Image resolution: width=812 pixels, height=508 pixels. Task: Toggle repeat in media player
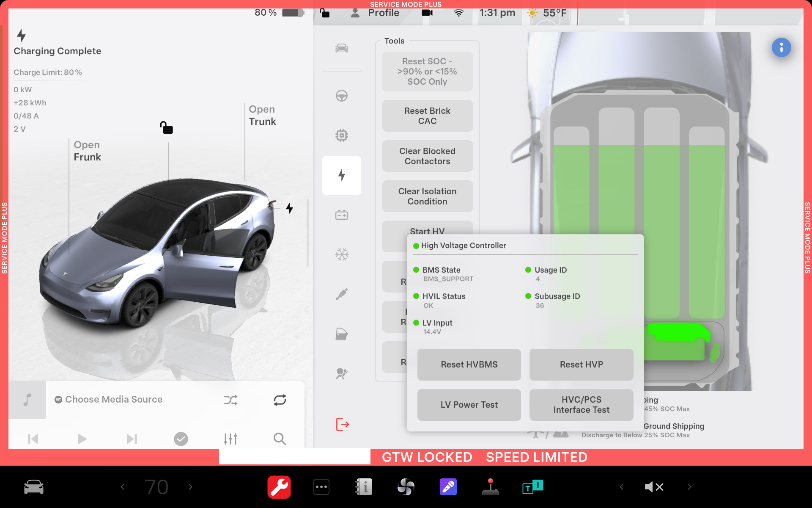(x=280, y=400)
